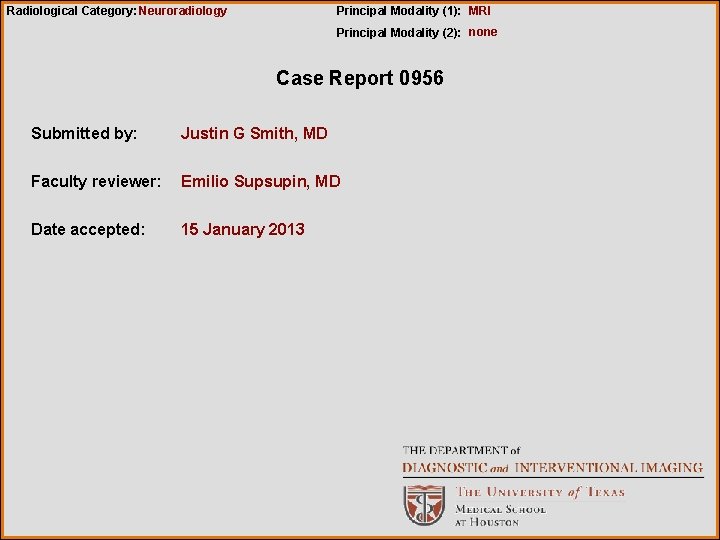Click the name 'Justin G Smith, MD'
The width and height of the screenshot is (720, 540).
point(254,133)
